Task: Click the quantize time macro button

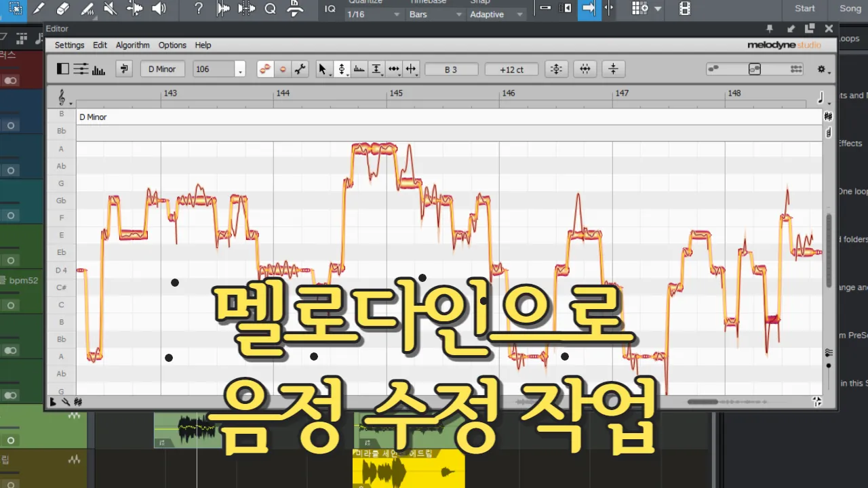Action: pos(585,69)
